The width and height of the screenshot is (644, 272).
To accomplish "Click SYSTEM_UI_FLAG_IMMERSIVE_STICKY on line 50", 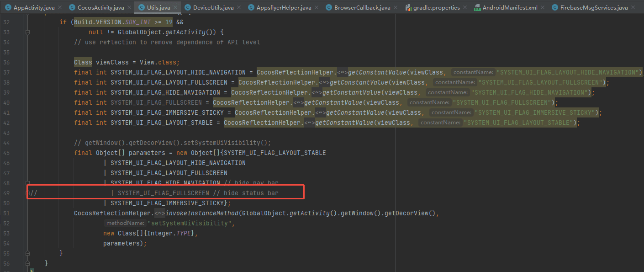I will pyautogui.click(x=167, y=203).
